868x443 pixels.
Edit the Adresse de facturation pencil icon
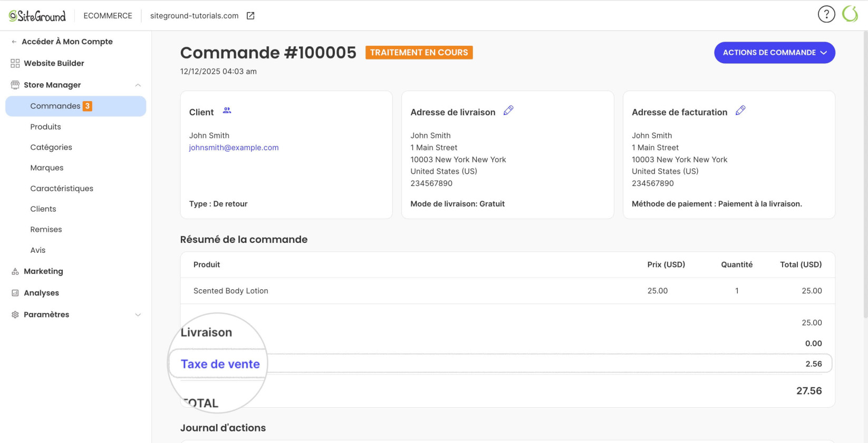click(x=740, y=111)
